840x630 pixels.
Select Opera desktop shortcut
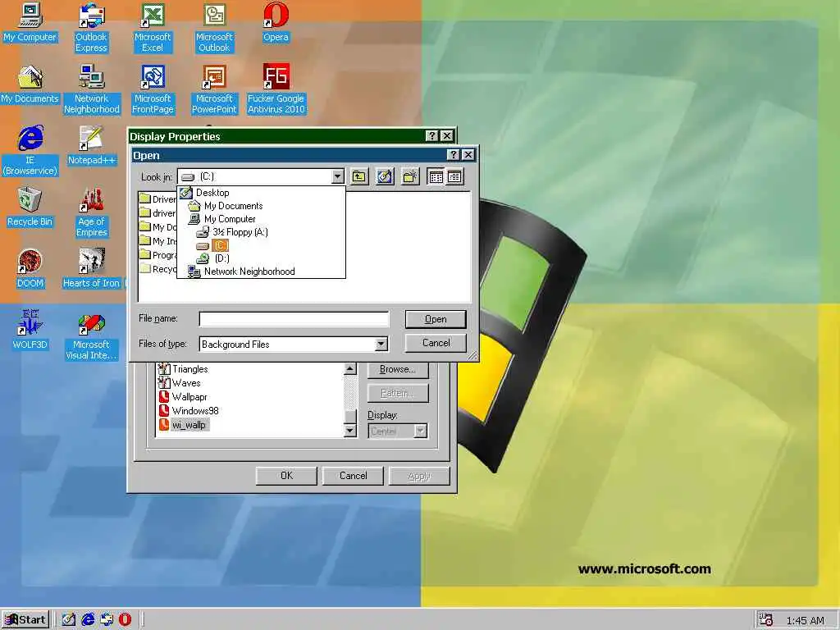pyautogui.click(x=276, y=23)
